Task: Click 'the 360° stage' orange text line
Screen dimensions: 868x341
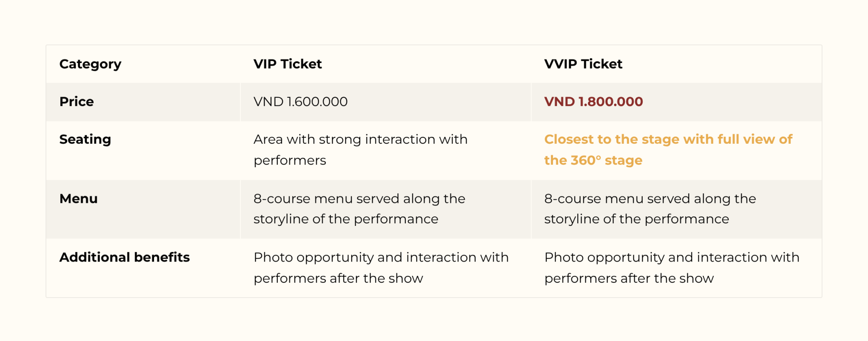Action: coord(593,160)
